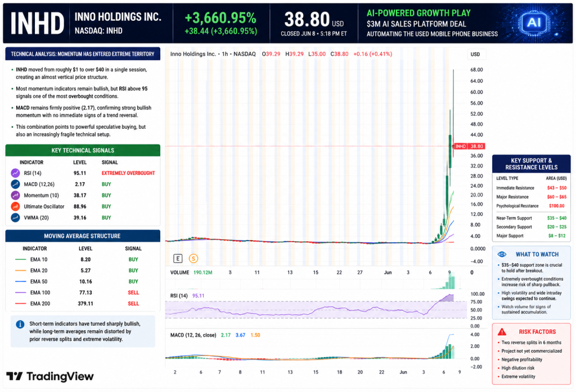Click the Momentum (10) indicator icon
Screen dimensions: 576x392
pyautogui.click(x=15, y=196)
